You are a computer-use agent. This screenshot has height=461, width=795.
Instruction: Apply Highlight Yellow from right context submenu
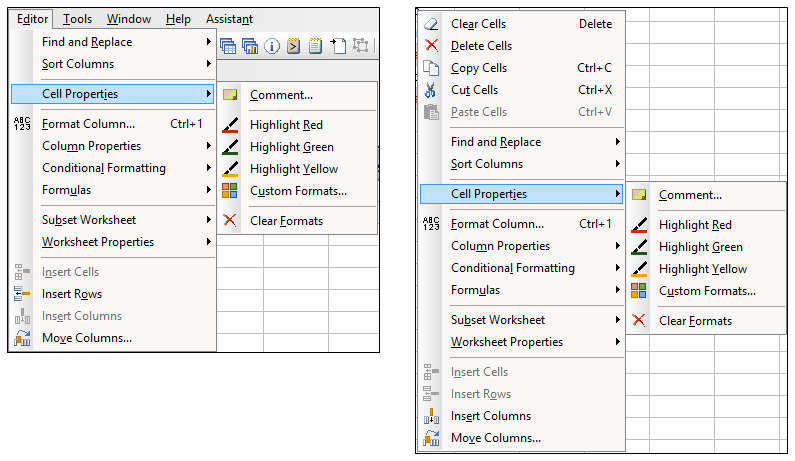coord(702,269)
